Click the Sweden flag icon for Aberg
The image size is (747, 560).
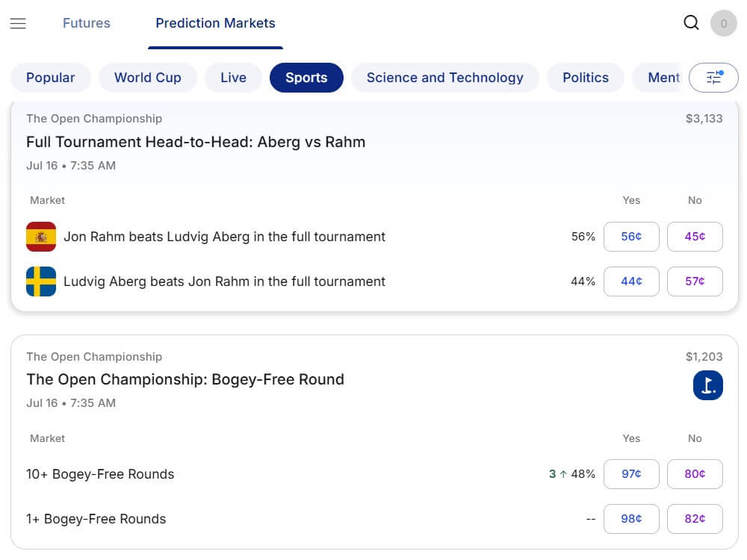point(41,281)
